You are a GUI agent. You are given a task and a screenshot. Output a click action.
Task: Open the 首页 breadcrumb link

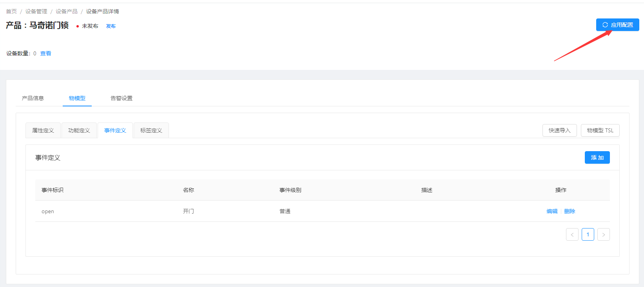point(11,11)
